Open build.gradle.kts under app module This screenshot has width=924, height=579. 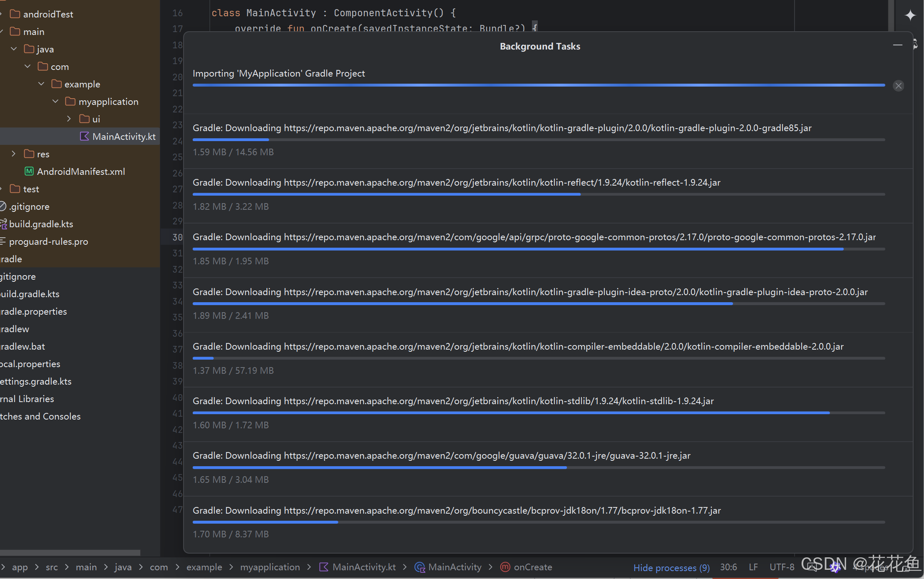click(x=41, y=224)
